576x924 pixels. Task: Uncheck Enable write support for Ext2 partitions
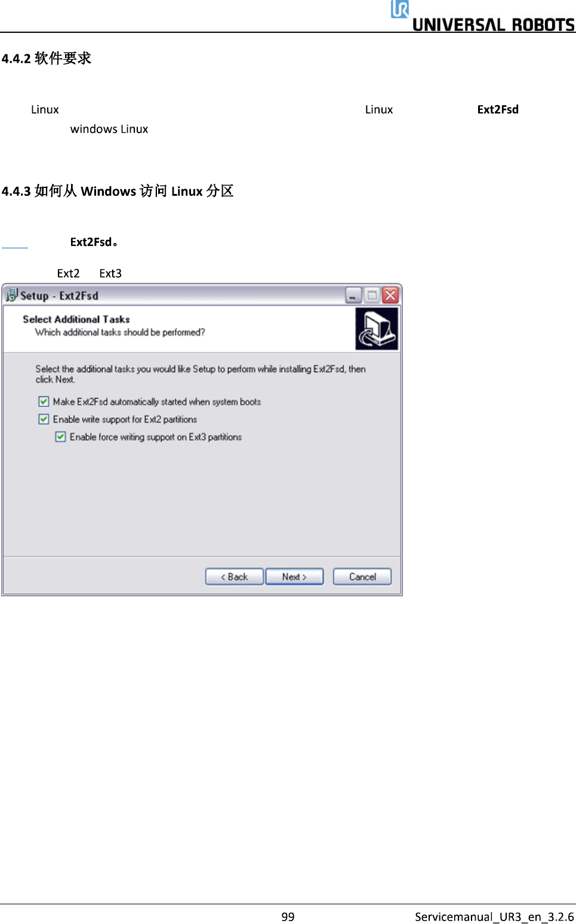tap(44, 419)
